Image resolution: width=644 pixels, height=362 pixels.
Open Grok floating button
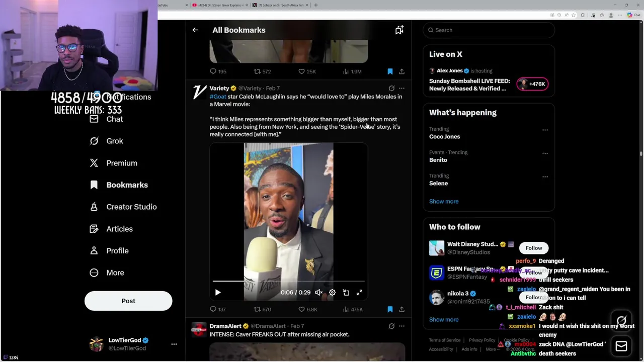pos(621,320)
